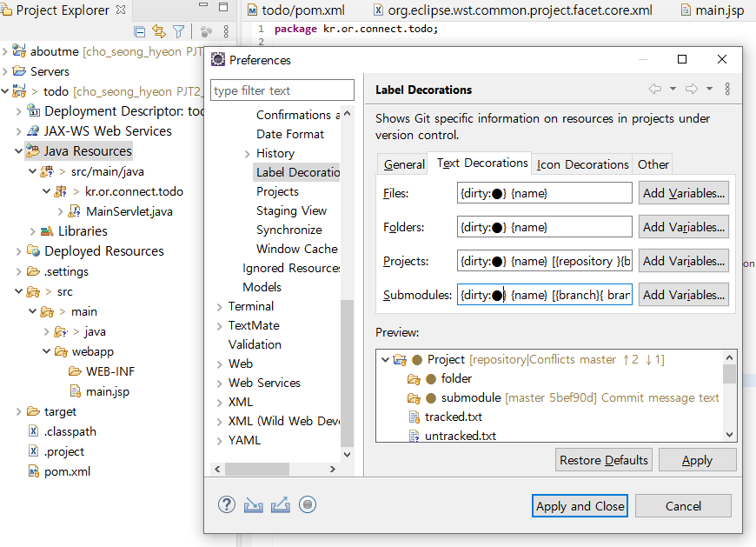Click Collapse All icon in Project Explorer
The height and width of the screenshot is (547, 756).
(x=139, y=32)
